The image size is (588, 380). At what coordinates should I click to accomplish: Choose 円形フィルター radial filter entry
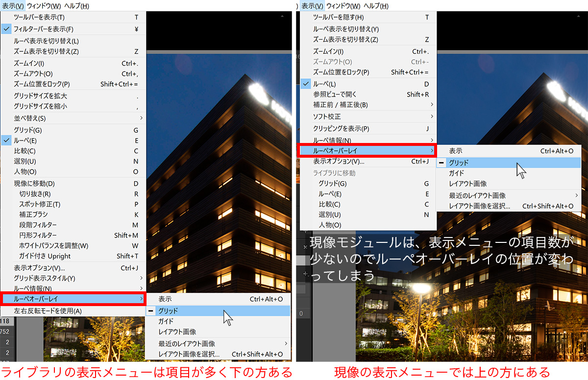36,236
